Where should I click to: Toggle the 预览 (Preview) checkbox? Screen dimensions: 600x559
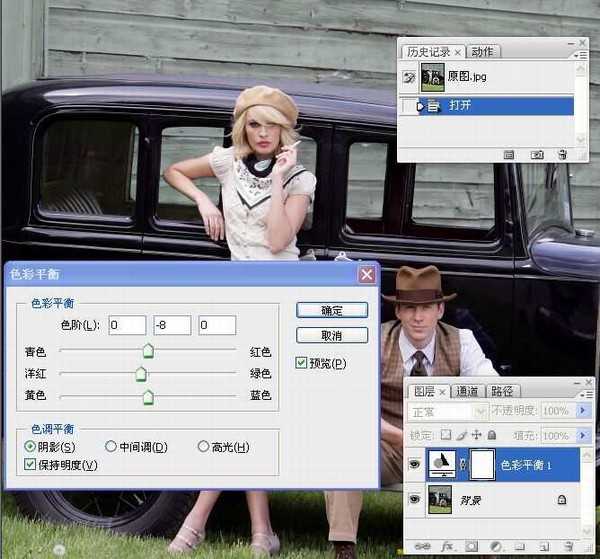(x=302, y=363)
